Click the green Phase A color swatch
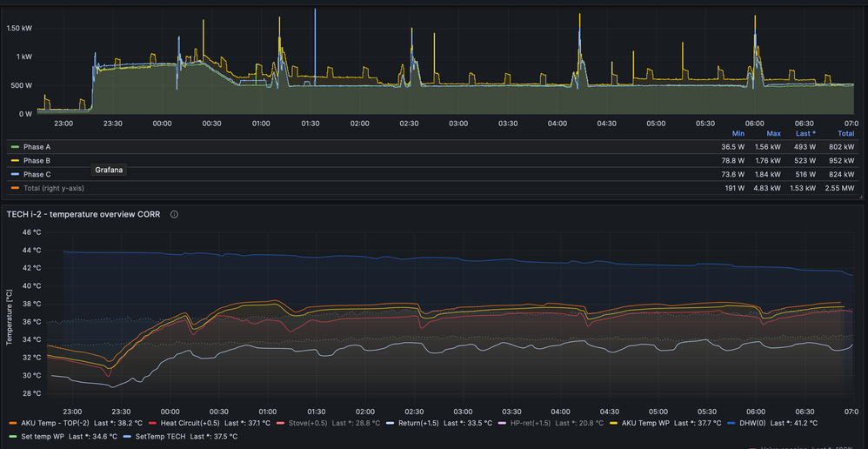Viewport: 868px width, 449px height. click(x=15, y=147)
